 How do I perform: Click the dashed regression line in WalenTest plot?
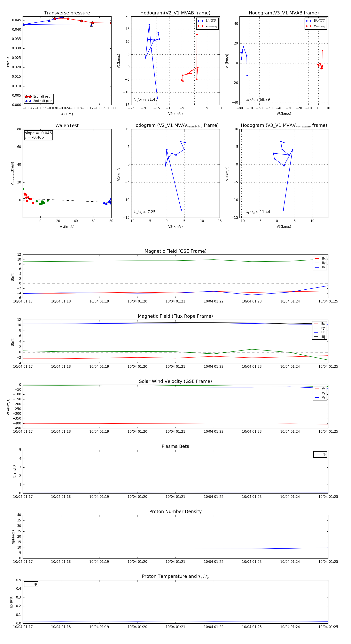point(67,200)
